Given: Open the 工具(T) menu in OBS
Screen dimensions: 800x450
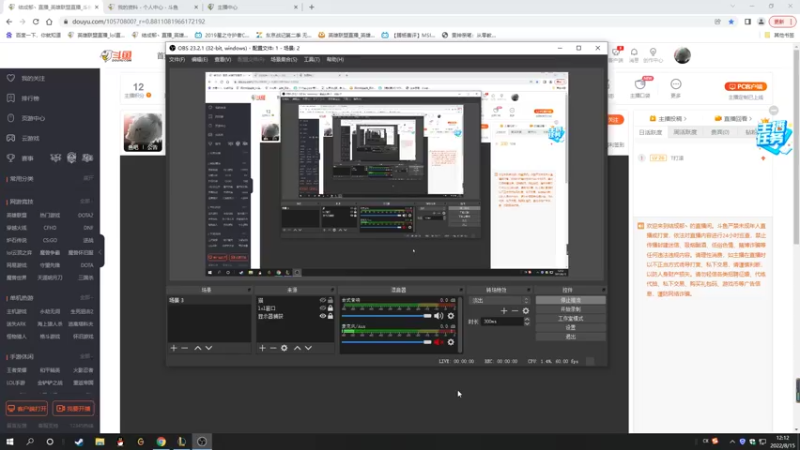Looking at the screenshot, I should (312, 60).
